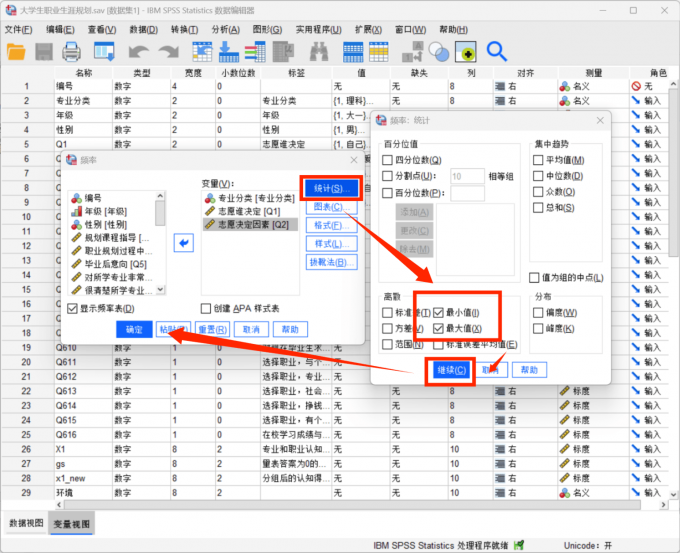Click 格式(F)... button
Viewport: 680px width, 553px height.
pyautogui.click(x=331, y=225)
